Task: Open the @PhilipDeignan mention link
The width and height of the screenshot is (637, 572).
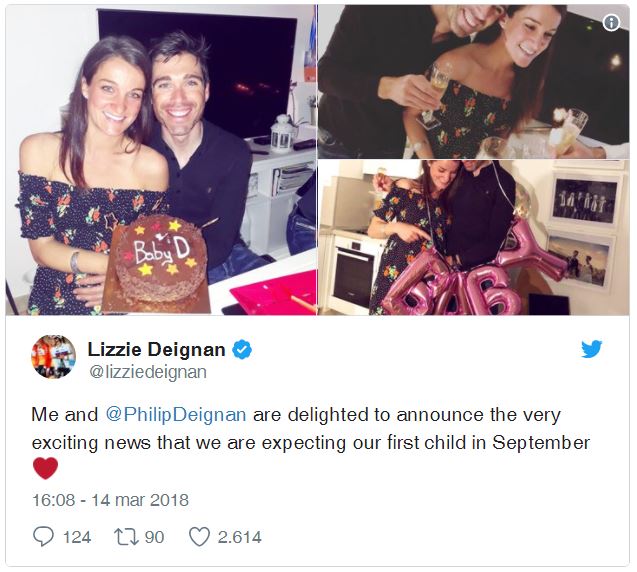Action: [176, 415]
